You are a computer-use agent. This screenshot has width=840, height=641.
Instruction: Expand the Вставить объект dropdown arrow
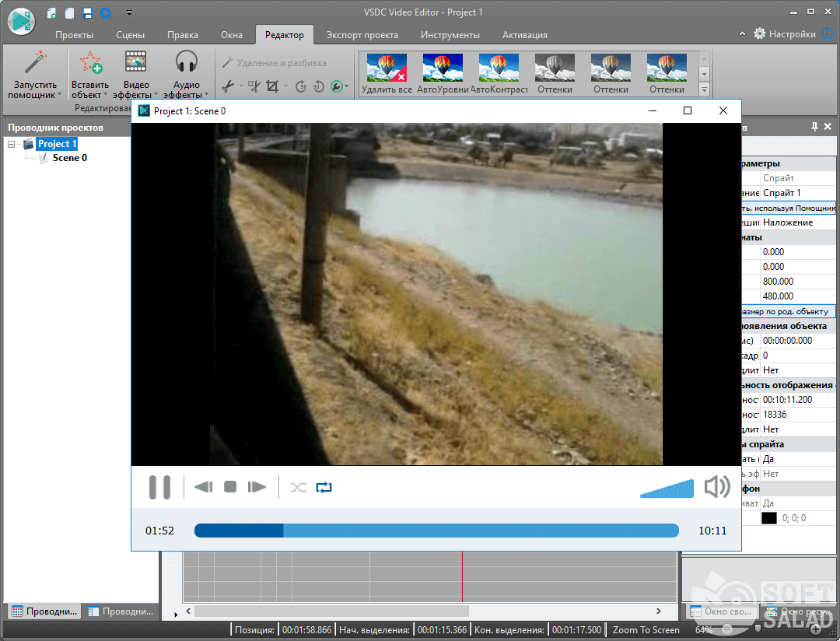(x=105, y=95)
